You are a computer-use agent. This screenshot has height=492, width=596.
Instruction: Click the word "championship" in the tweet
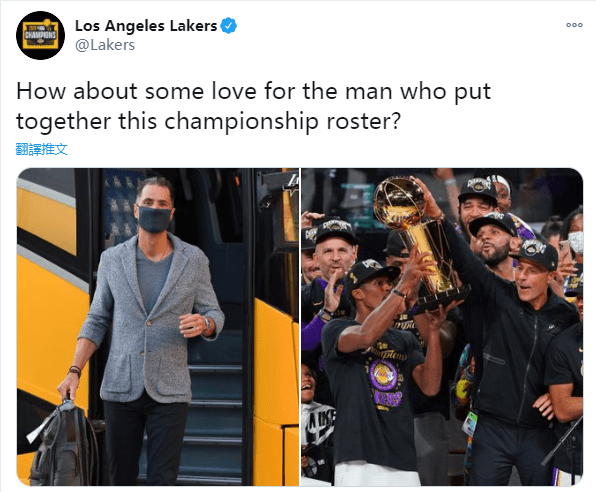(x=241, y=122)
